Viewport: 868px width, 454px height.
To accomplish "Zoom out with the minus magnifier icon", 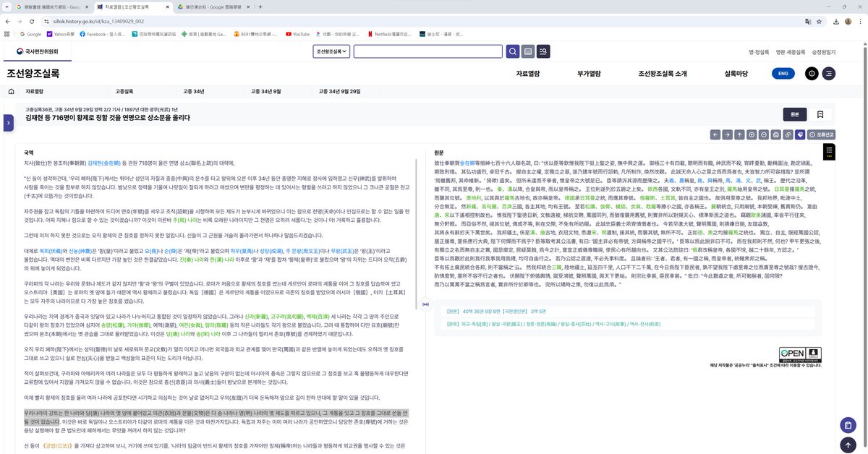I will (763, 134).
